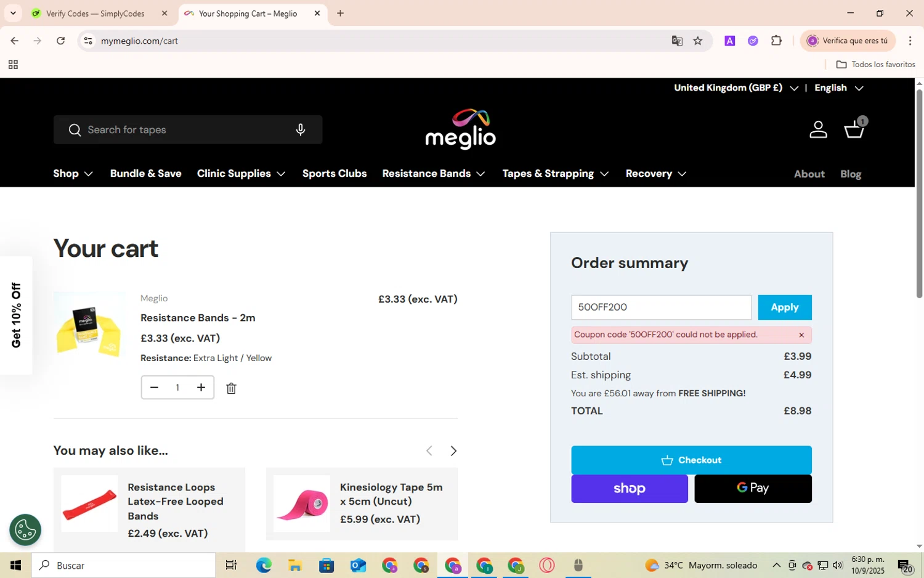Expand the English language selector
Image resolution: width=924 pixels, height=578 pixels.
pyautogui.click(x=839, y=88)
